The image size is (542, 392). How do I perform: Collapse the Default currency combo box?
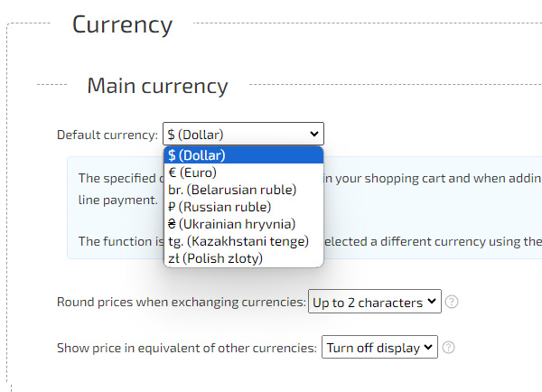point(242,134)
